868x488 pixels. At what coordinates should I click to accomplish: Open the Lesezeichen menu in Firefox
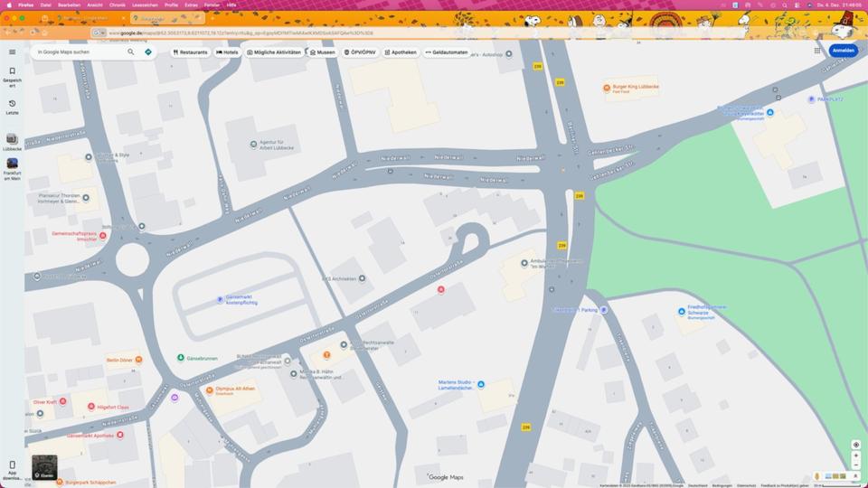pyautogui.click(x=144, y=5)
